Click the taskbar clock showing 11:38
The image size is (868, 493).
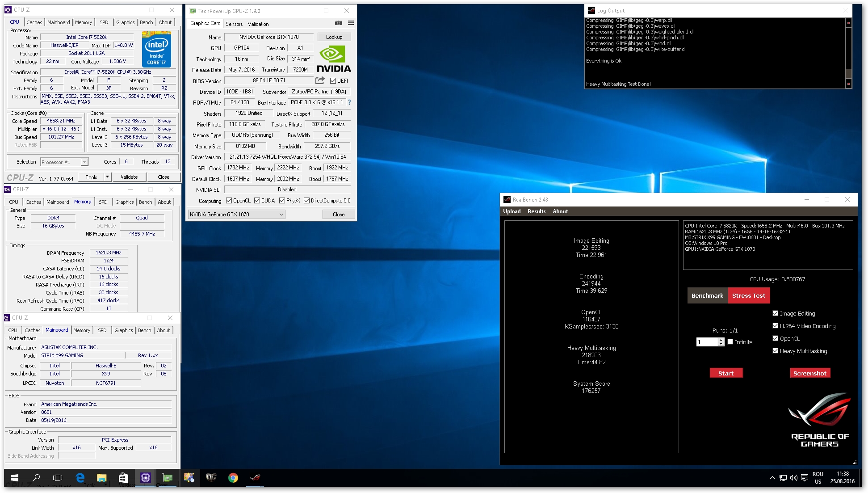843,478
